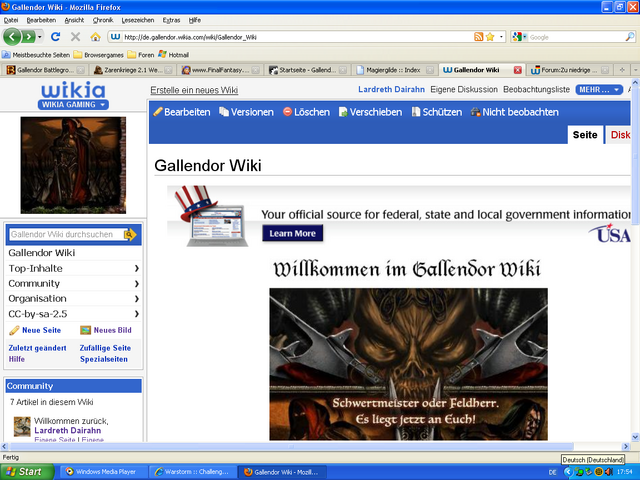The height and width of the screenshot is (480, 640).
Task: Open the Ansicht menu
Action: 74,20
